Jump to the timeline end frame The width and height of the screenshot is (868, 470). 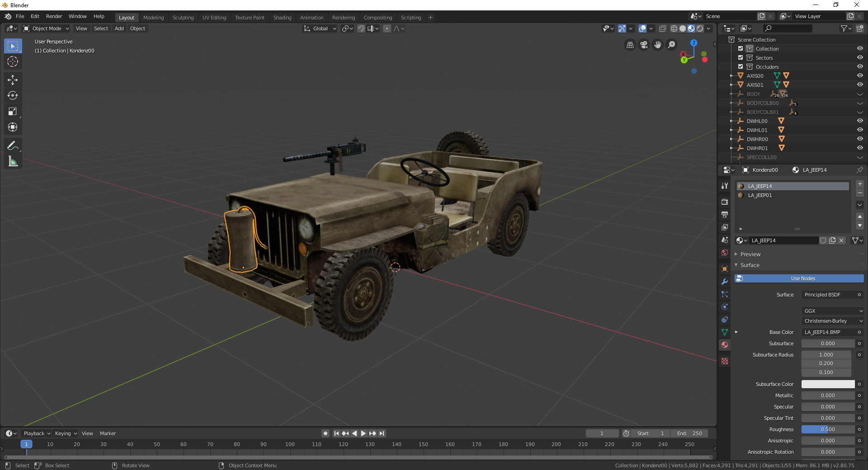tap(382, 433)
